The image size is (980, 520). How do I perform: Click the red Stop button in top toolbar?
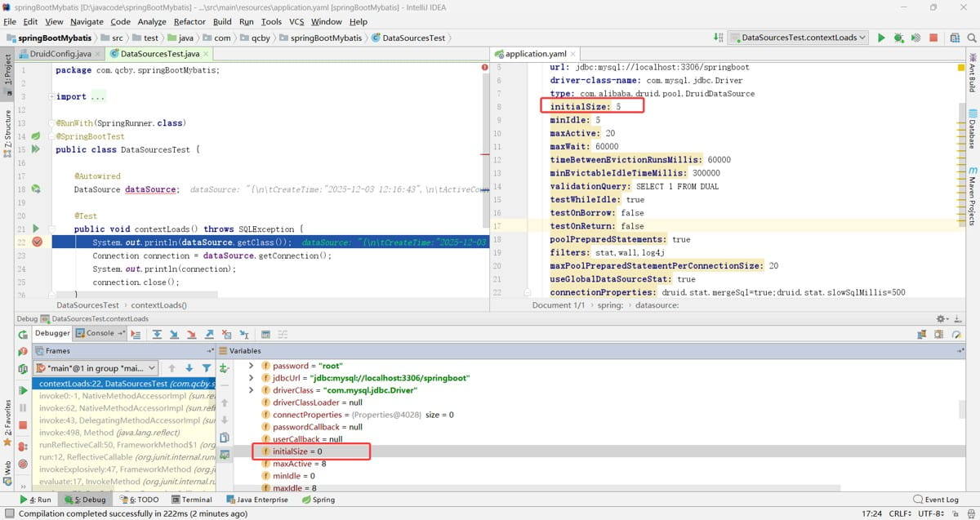coord(933,38)
